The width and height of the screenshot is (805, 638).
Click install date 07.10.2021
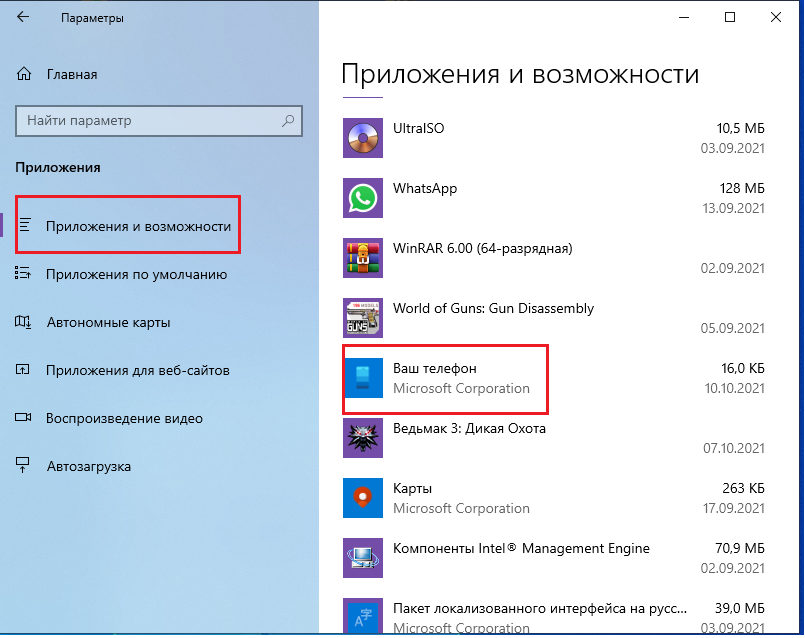pos(734,449)
